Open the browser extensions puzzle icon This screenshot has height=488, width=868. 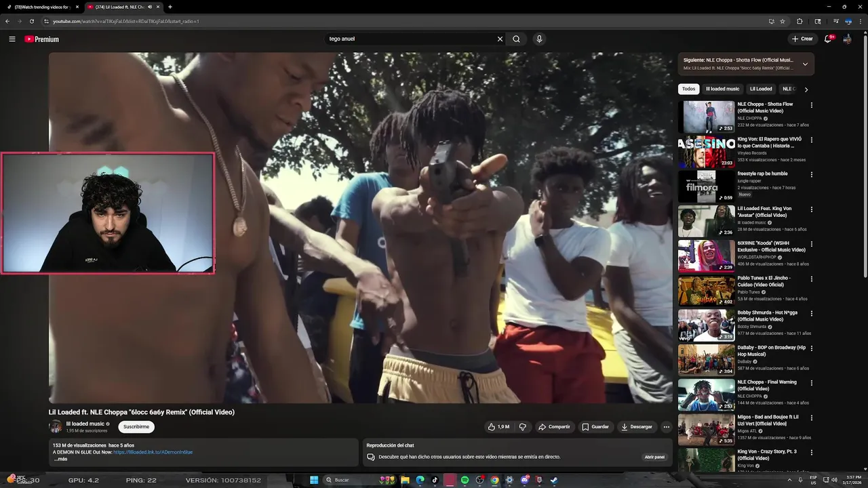point(800,21)
